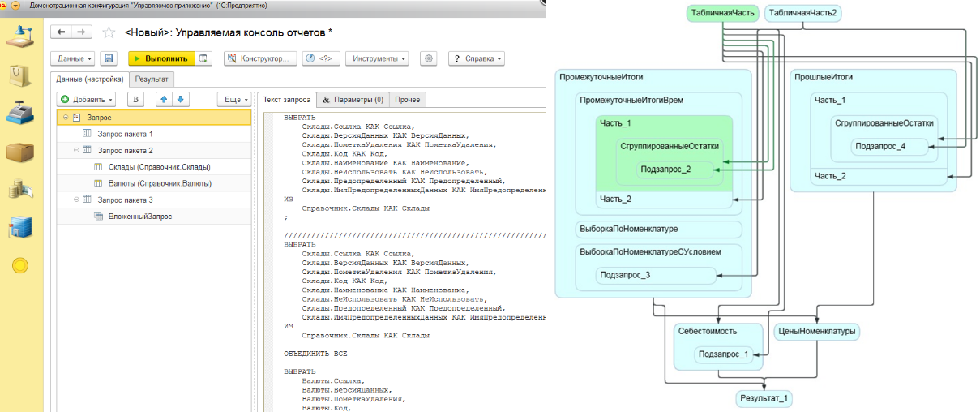Image resolution: width=980 pixels, height=412 pixels.
Task: Open the cash register section in sidebar
Action: point(20,114)
